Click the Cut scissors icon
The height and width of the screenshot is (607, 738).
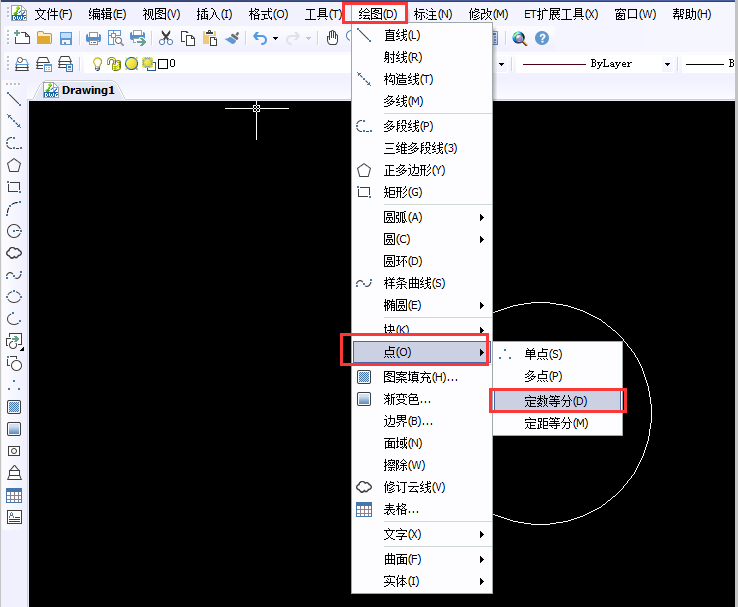click(x=166, y=39)
